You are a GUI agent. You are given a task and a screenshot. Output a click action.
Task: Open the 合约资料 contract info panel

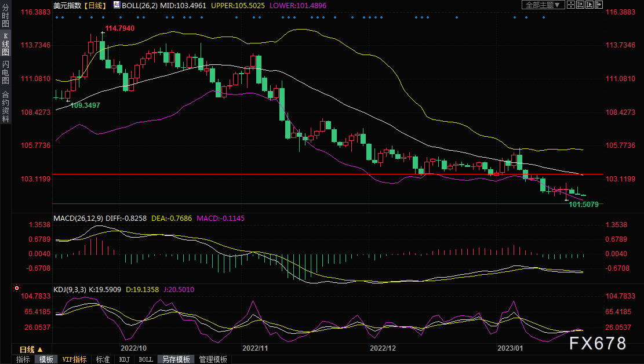point(5,107)
